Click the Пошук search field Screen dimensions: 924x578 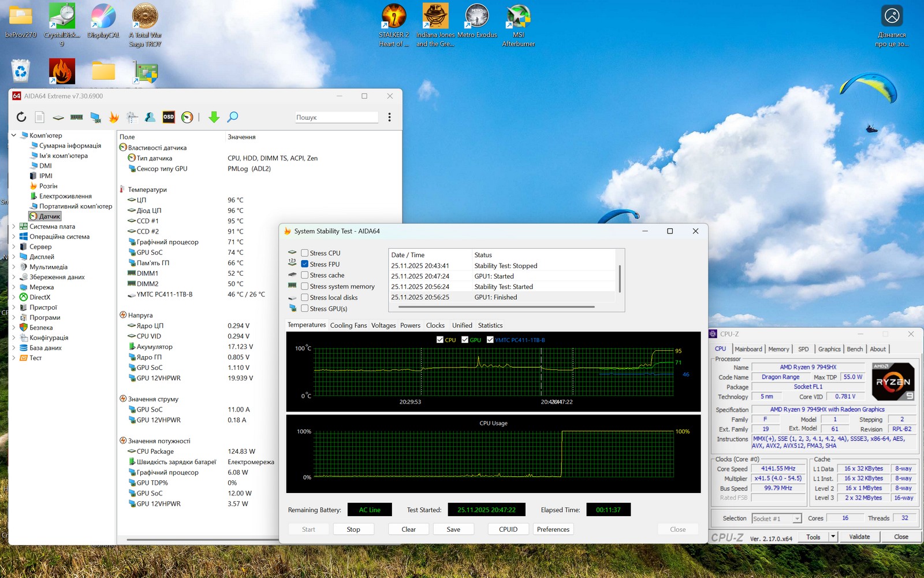[x=337, y=117]
